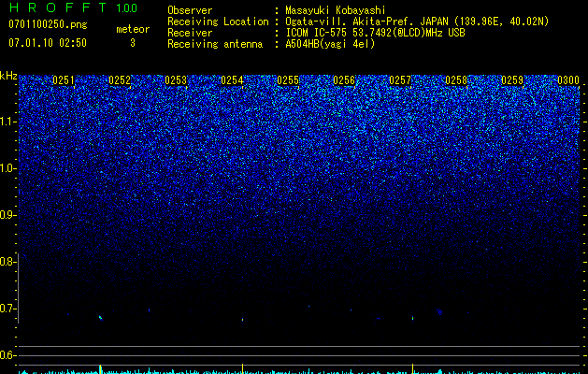
Task: Select the ICOM IC-575 receiver details
Action: pos(375,33)
